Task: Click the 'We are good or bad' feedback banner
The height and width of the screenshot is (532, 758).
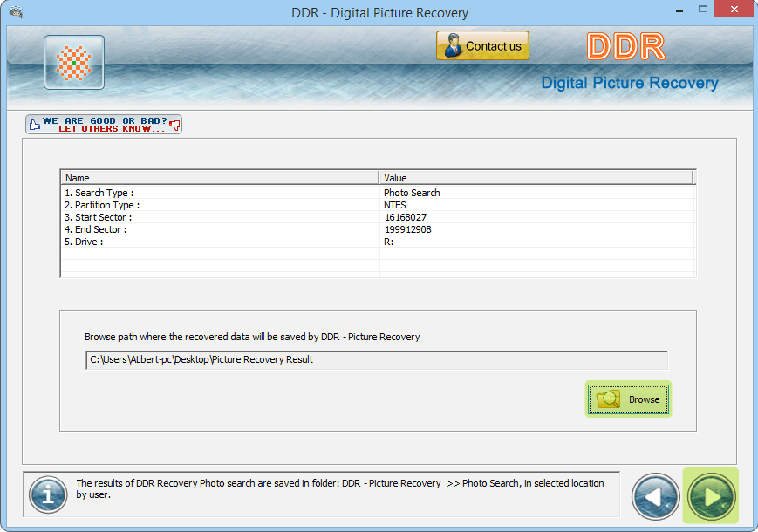Action: pyautogui.click(x=104, y=124)
